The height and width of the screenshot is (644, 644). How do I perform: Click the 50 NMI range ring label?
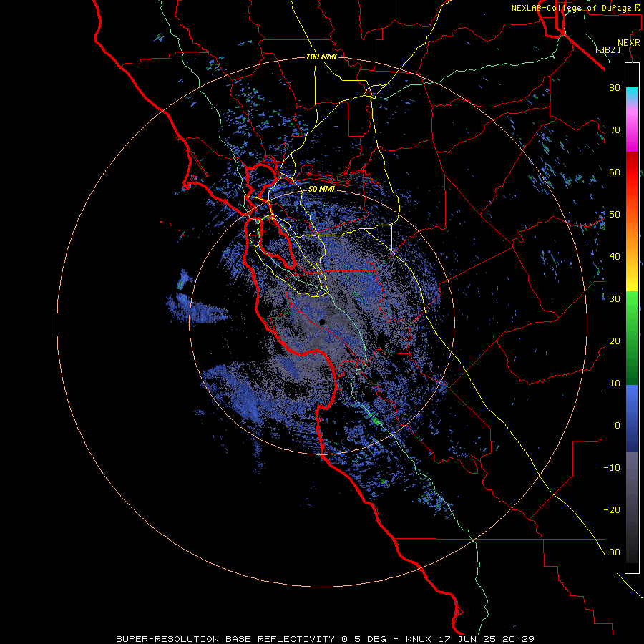[x=321, y=189]
